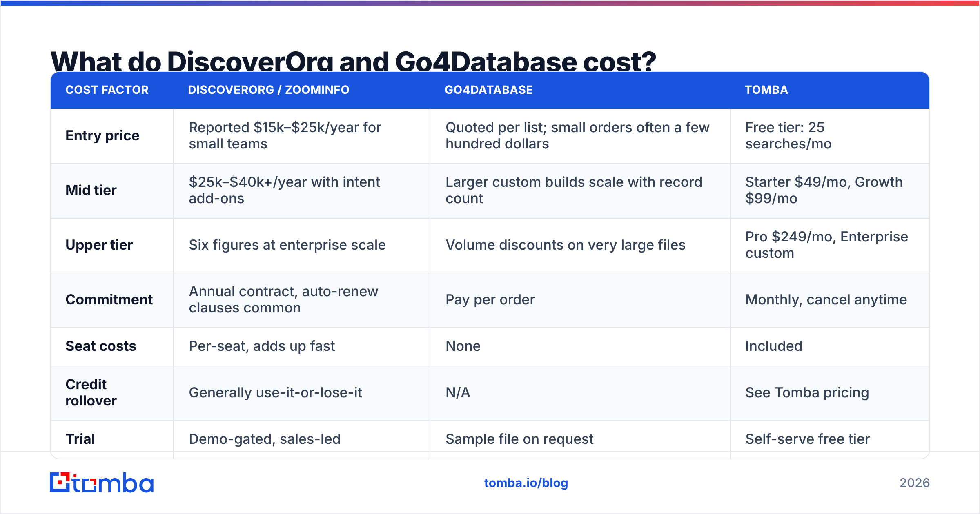Image resolution: width=980 pixels, height=514 pixels.
Task: Click the 'None' cell in Seat costs
Action: 463,346
